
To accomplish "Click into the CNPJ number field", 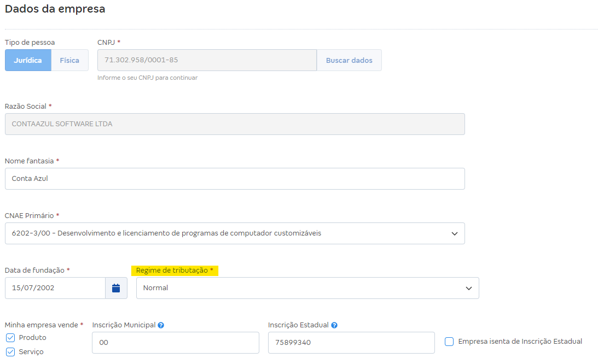I will [x=207, y=60].
